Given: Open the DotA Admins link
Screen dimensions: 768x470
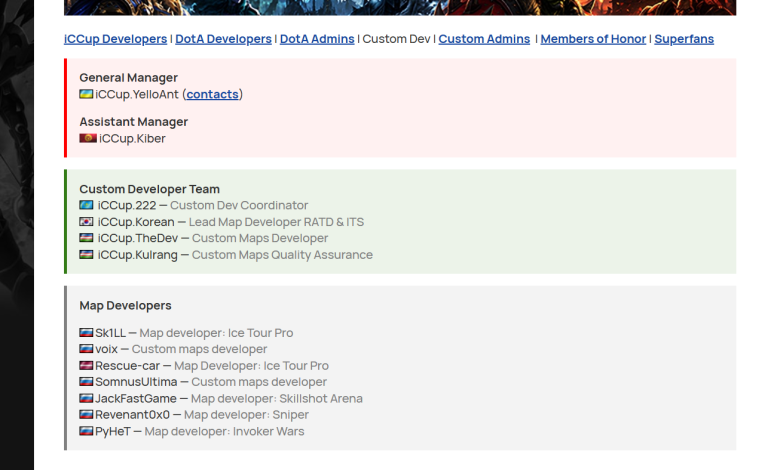Looking at the screenshot, I should tap(317, 39).
